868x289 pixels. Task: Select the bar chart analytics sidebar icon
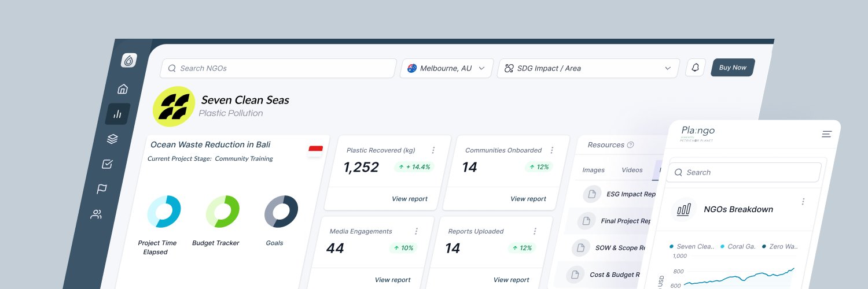[117, 114]
